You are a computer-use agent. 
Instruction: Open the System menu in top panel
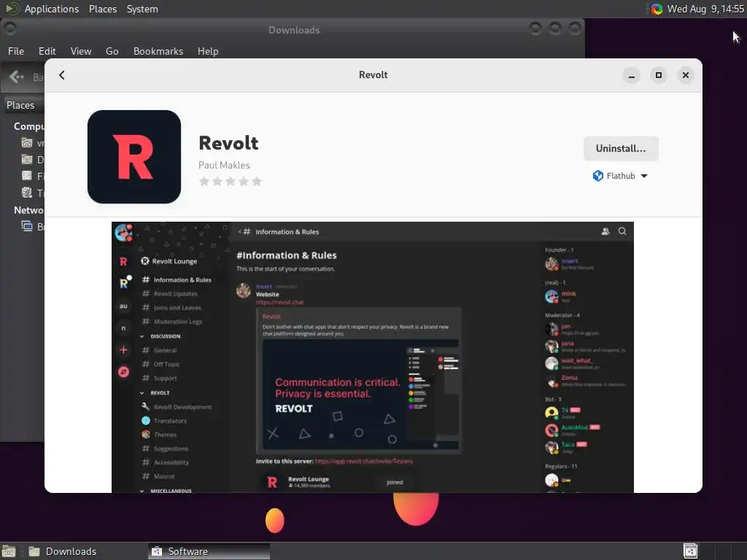pyautogui.click(x=142, y=9)
